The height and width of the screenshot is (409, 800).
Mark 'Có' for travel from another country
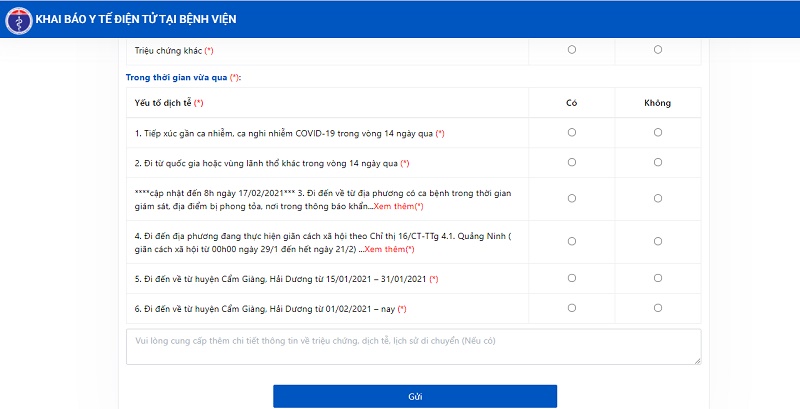point(571,162)
